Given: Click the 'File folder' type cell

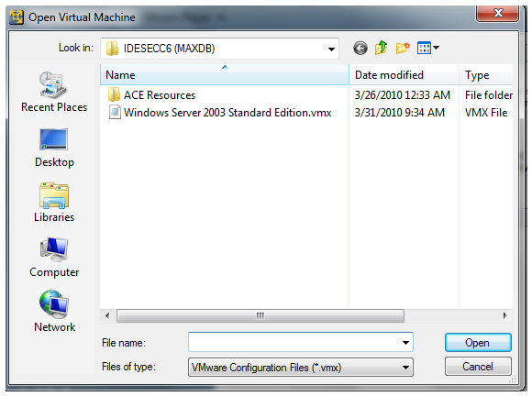Looking at the screenshot, I should click(x=489, y=95).
